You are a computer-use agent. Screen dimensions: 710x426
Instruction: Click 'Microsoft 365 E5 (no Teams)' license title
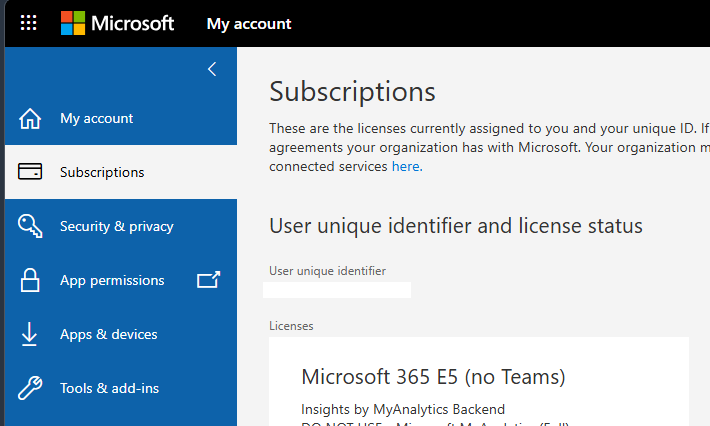click(433, 377)
